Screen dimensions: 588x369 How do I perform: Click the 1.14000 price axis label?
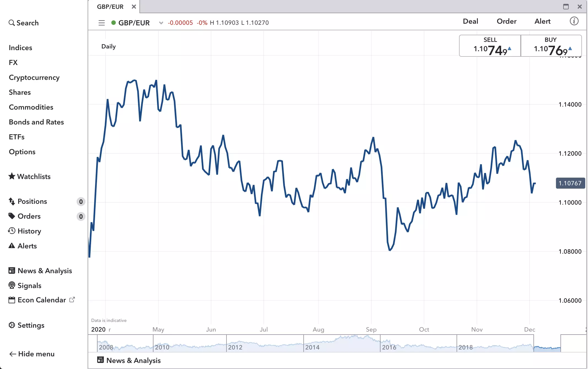570,105
